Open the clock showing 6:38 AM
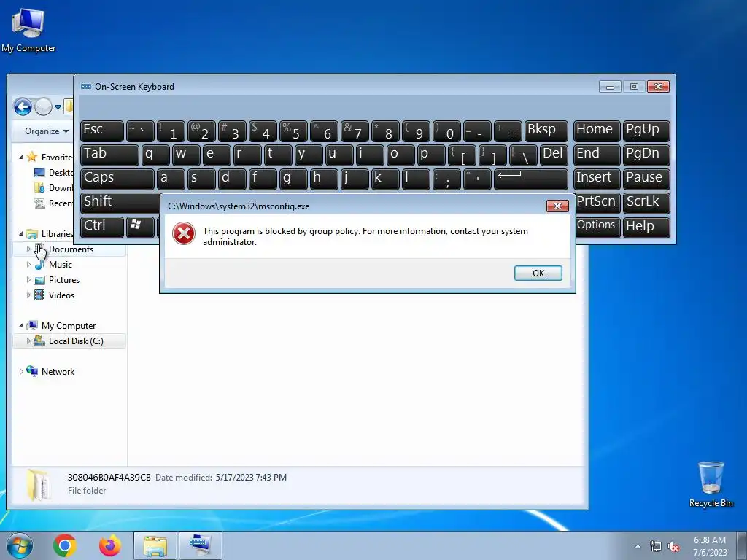The height and width of the screenshot is (560, 747). coord(709,545)
